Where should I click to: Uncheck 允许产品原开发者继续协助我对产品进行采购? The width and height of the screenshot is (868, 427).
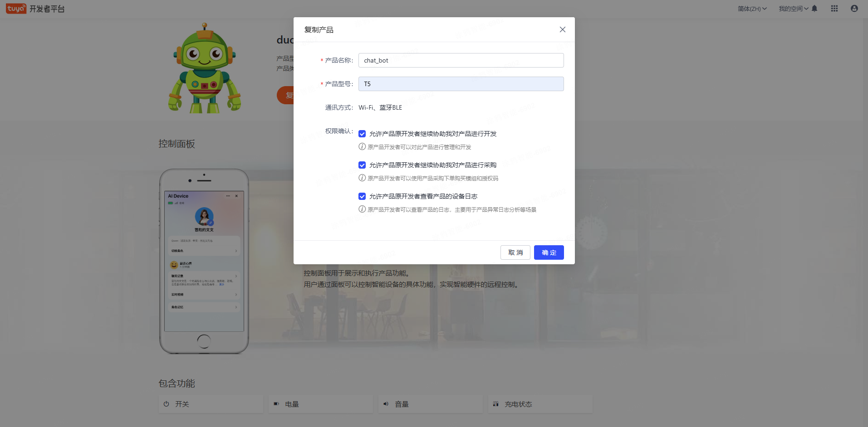(x=362, y=165)
